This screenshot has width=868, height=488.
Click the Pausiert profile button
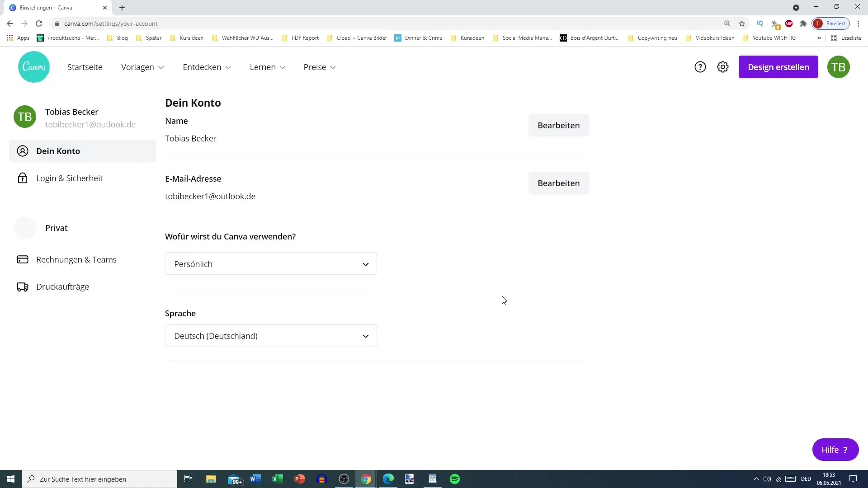pyautogui.click(x=831, y=23)
